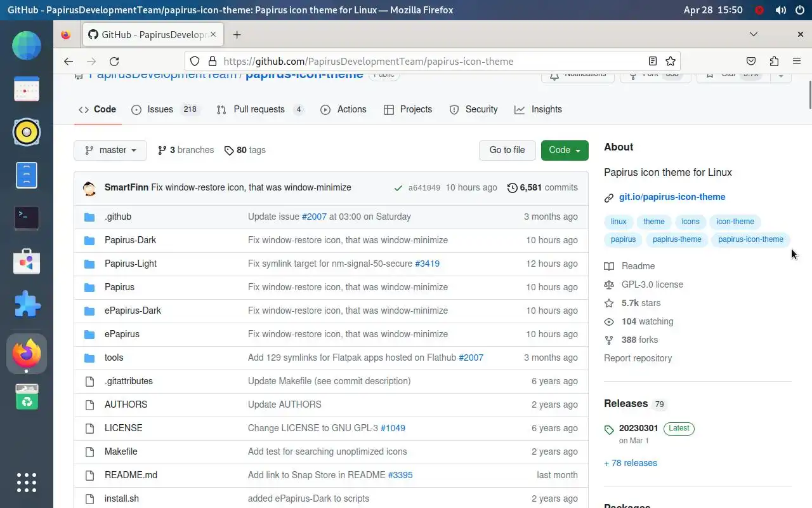Viewport: 812px width, 508px height.
Task: Select the GitHub browser tab
Action: tap(152, 35)
